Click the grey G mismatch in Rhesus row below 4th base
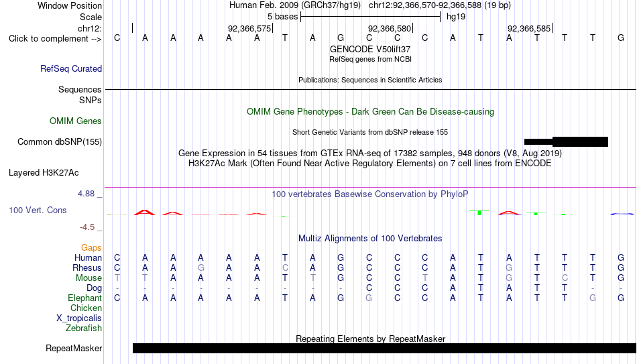Image resolution: width=637 pixels, height=364 pixels. [200, 268]
